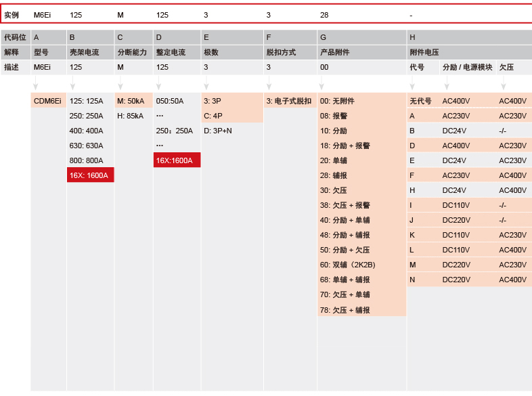Screen dimensions: 532x396
Task: Click the 实例 label in example row
Action: click(x=12, y=14)
